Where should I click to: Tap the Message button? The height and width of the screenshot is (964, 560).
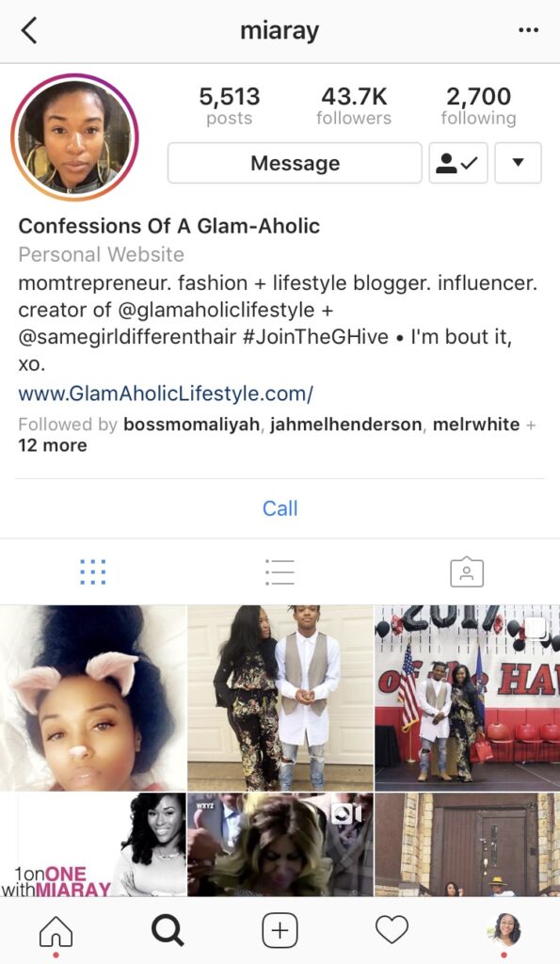click(x=296, y=163)
